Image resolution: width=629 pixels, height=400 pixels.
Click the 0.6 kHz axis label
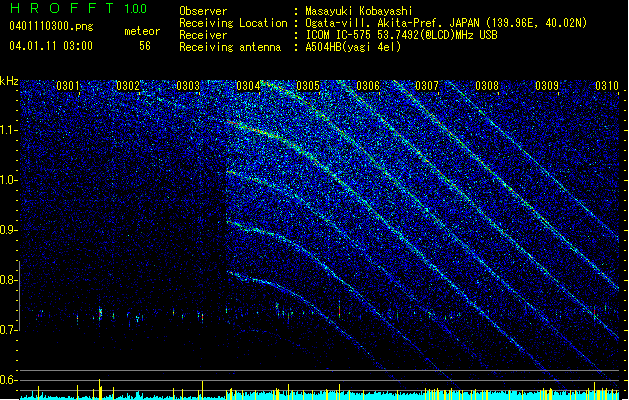pos(9,380)
